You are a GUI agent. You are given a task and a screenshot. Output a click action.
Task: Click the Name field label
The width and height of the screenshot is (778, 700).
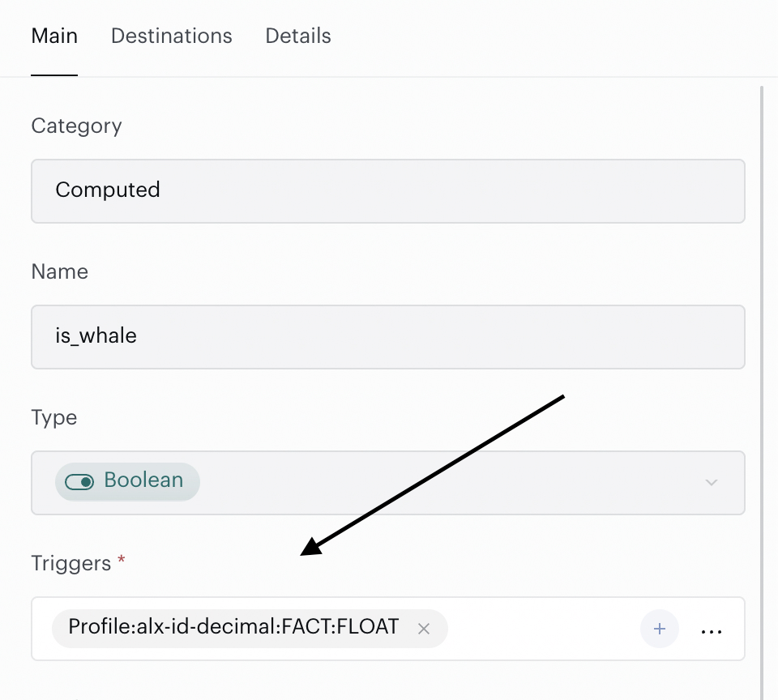point(59,271)
